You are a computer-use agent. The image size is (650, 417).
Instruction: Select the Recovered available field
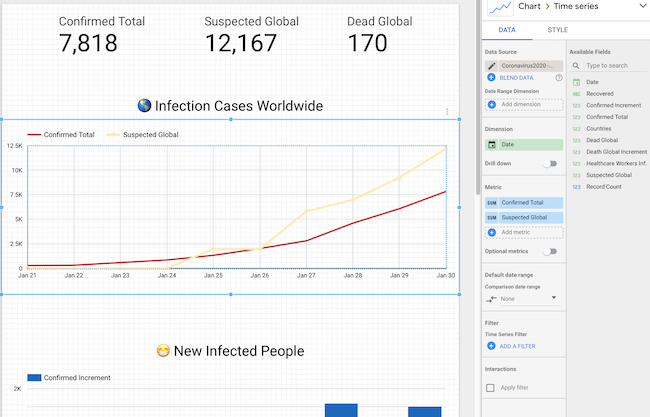tap(599, 94)
